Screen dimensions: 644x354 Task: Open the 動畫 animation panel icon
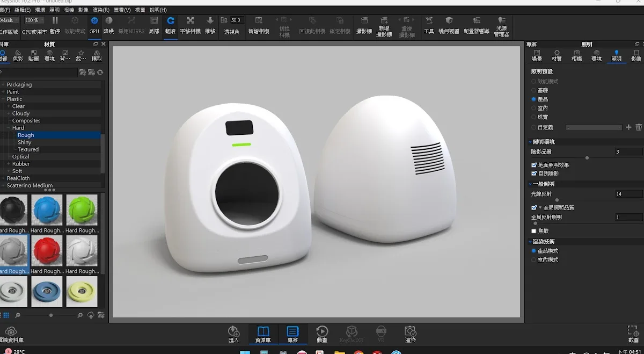pyautogui.click(x=322, y=334)
